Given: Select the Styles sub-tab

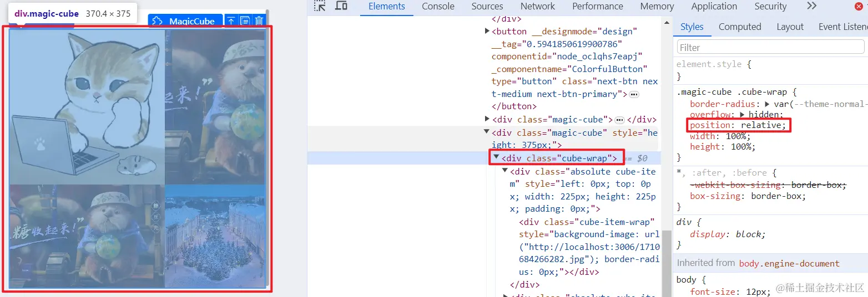Looking at the screenshot, I should click(692, 27).
